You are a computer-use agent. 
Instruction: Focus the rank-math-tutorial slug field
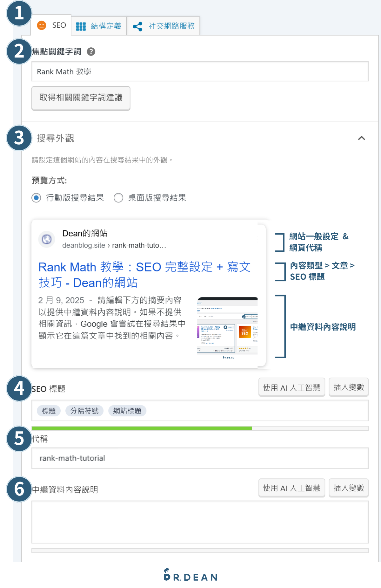coord(200,458)
